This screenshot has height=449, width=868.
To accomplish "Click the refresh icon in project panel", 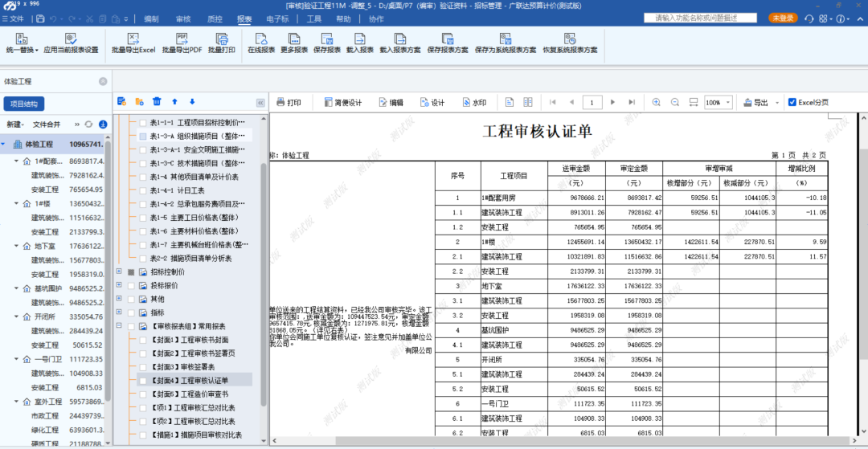I will pyautogui.click(x=88, y=124).
